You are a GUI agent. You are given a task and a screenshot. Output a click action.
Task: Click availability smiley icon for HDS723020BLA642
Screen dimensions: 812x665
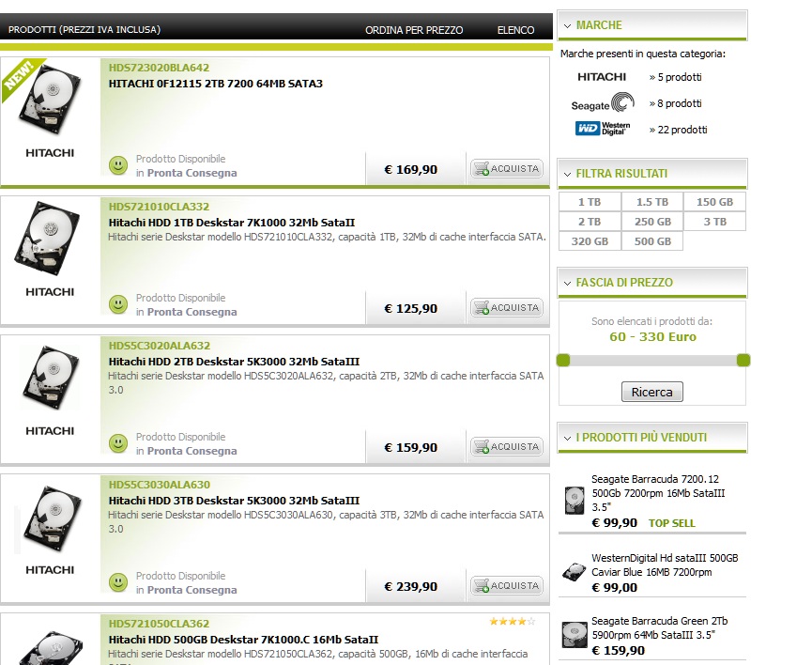(x=118, y=165)
